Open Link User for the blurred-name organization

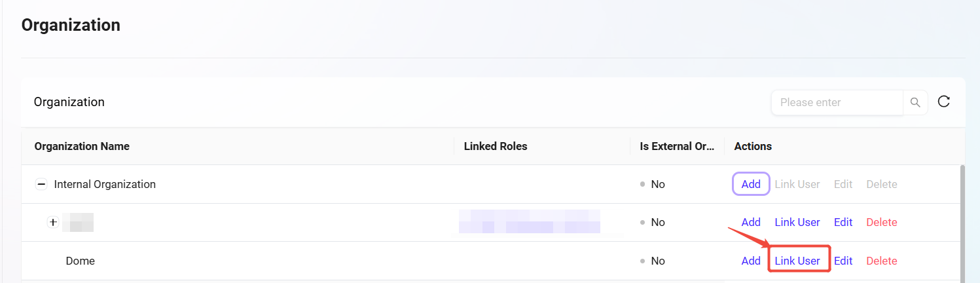pyautogui.click(x=797, y=223)
